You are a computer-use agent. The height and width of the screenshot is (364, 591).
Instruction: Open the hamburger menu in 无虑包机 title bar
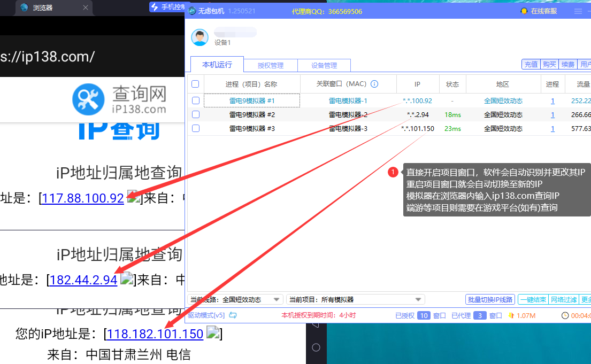click(578, 11)
